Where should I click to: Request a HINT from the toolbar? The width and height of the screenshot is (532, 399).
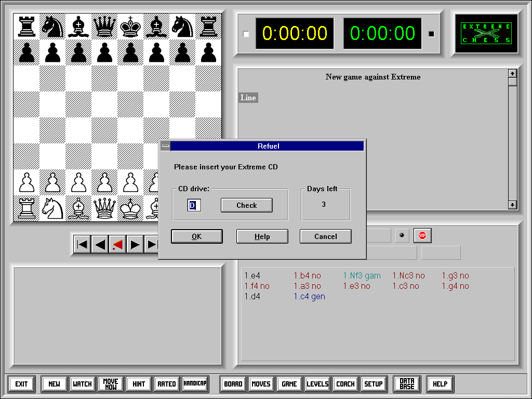pos(139,384)
